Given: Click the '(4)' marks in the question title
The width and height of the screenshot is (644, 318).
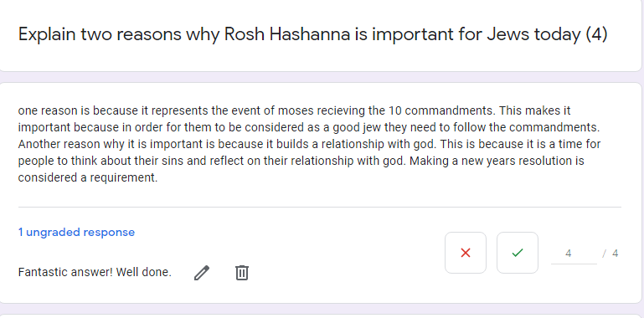Looking at the screenshot, I should click(x=596, y=34).
